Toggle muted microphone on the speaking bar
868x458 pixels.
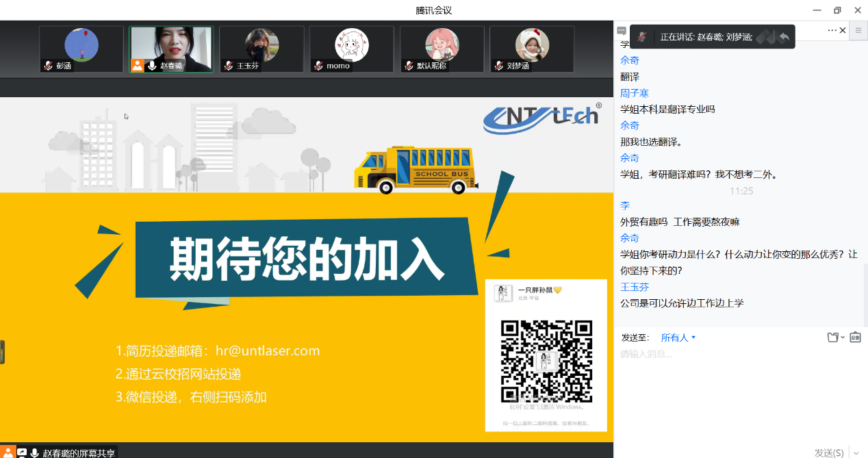click(x=641, y=37)
